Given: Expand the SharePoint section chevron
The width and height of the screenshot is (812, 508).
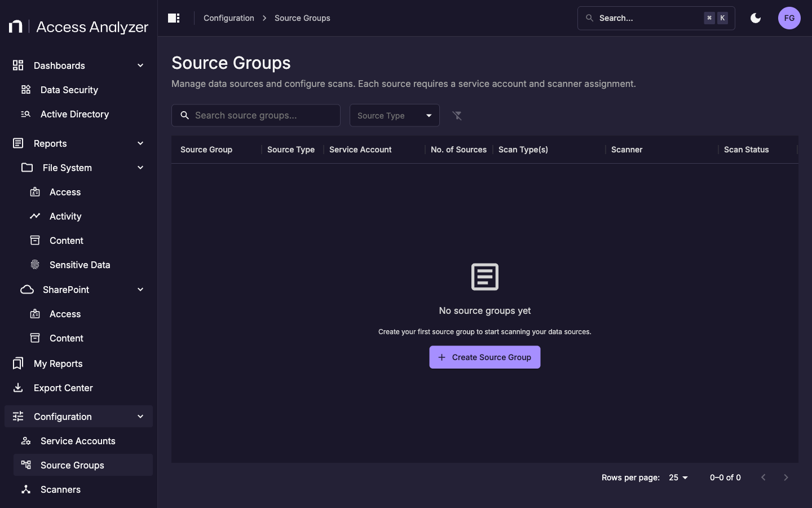Looking at the screenshot, I should click(140, 290).
